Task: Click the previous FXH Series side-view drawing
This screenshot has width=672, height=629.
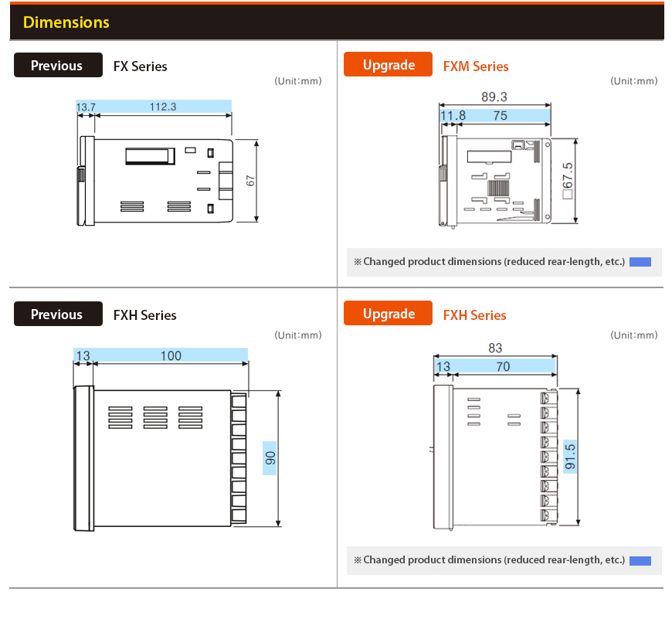Action: pos(161,458)
